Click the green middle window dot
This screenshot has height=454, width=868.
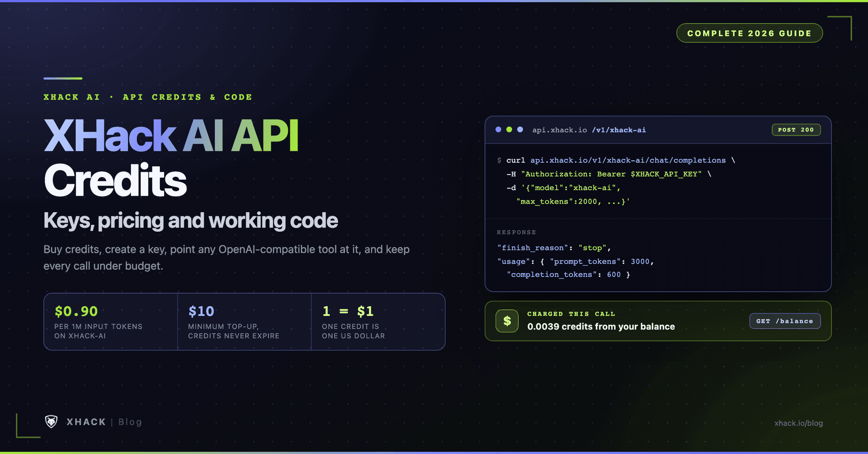pyautogui.click(x=509, y=130)
